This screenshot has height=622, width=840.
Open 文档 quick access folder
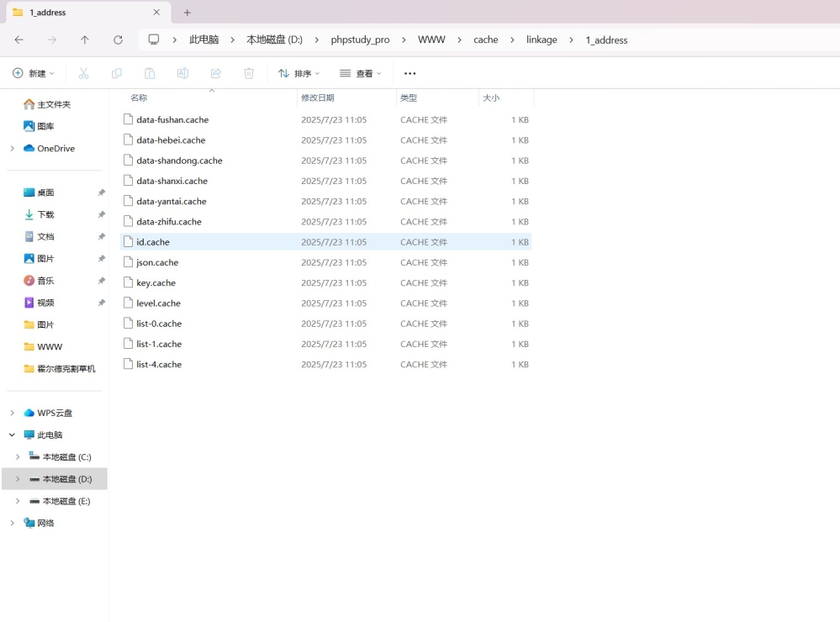[39, 236]
